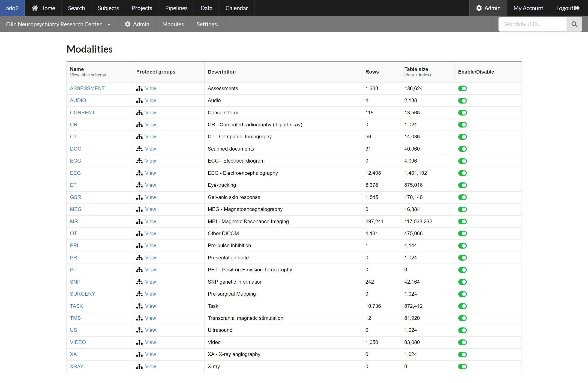
Task: Disable the AUDIO modality toggle
Action: tap(462, 101)
